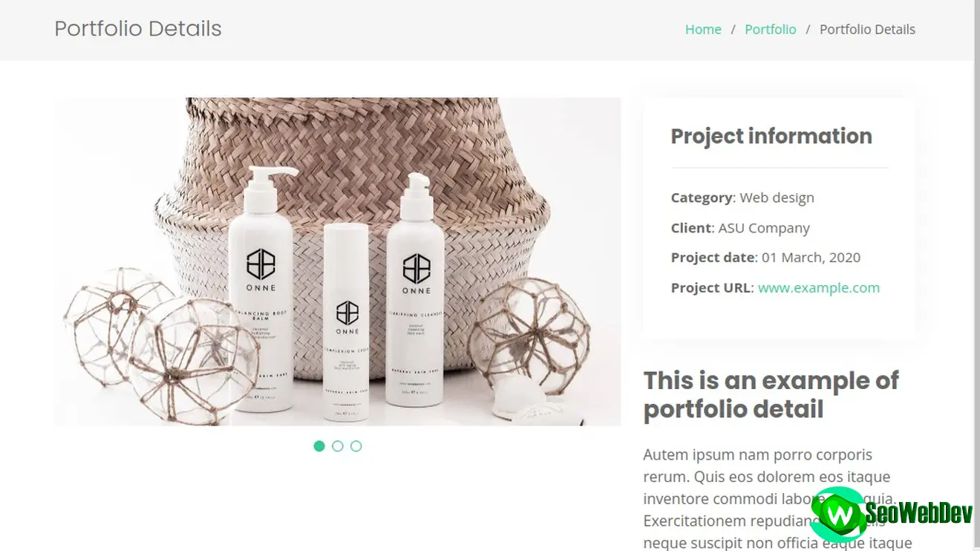Click the SeoWebDev watermark text
Viewport: 980px width, 551px height.
pyautogui.click(x=919, y=512)
